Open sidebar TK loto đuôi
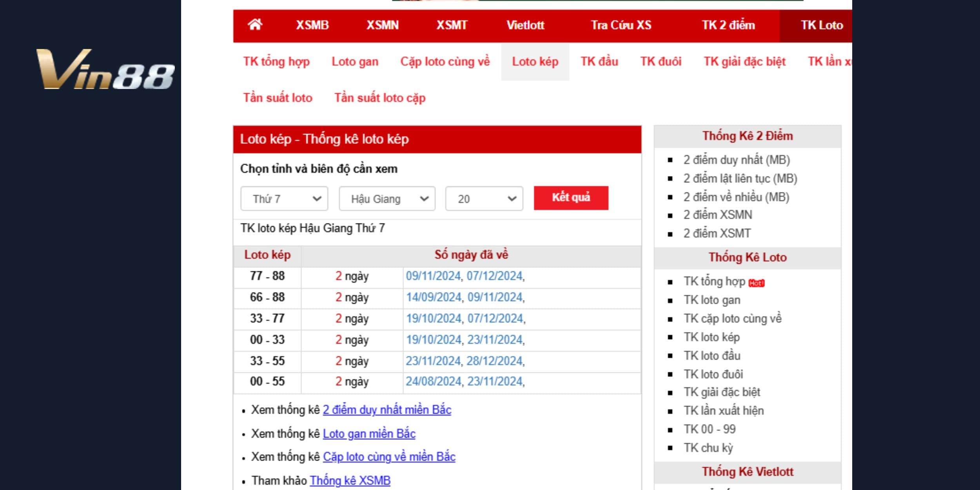980x490 pixels. [713, 374]
